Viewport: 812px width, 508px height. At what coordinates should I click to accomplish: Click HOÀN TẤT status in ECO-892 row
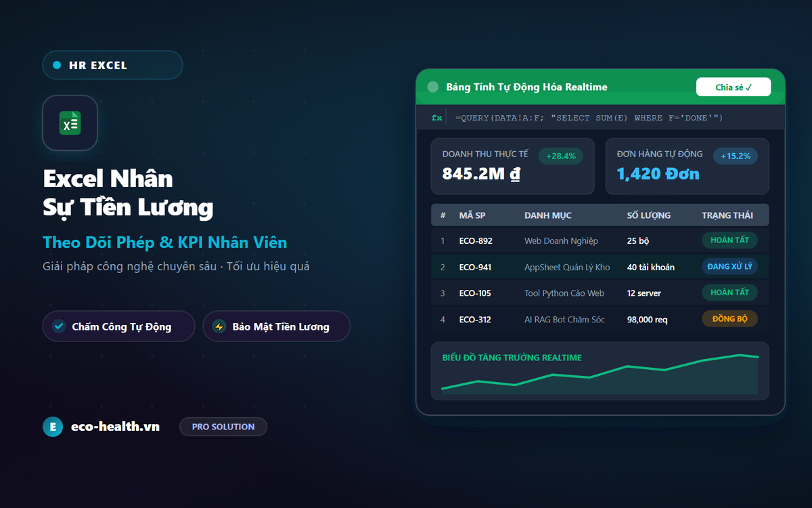(x=729, y=240)
